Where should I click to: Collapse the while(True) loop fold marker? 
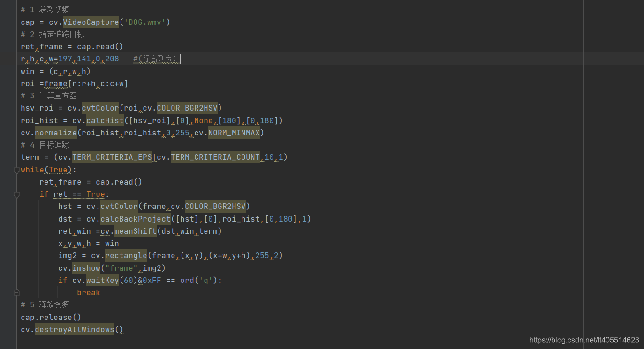pyautogui.click(x=16, y=170)
